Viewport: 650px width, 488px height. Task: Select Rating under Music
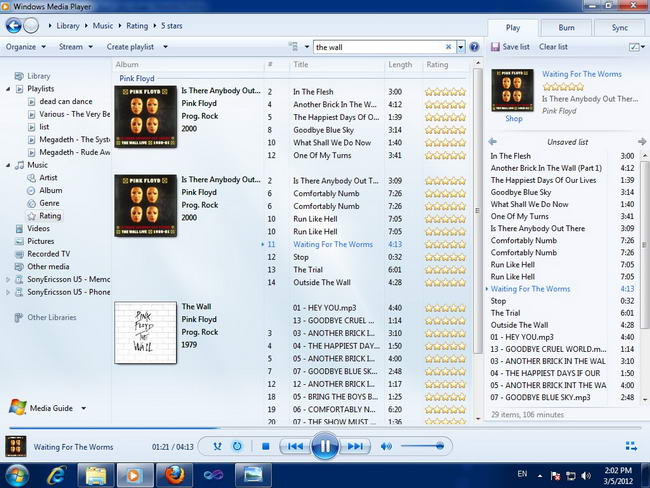44,216
